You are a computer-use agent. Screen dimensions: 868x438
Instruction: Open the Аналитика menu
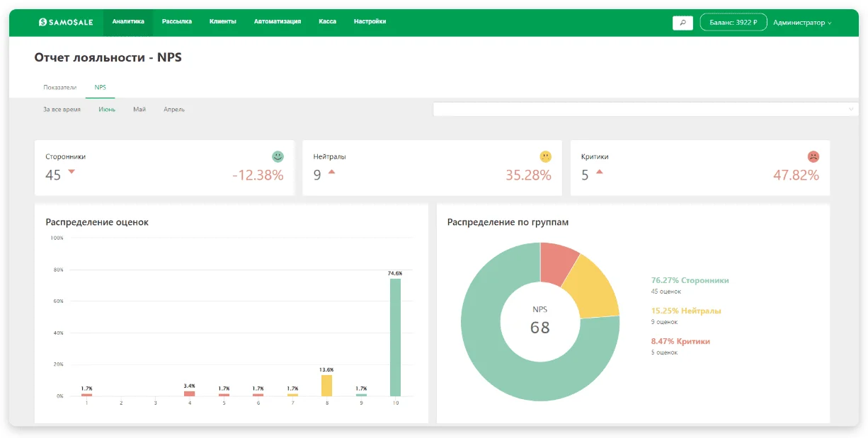click(x=128, y=22)
